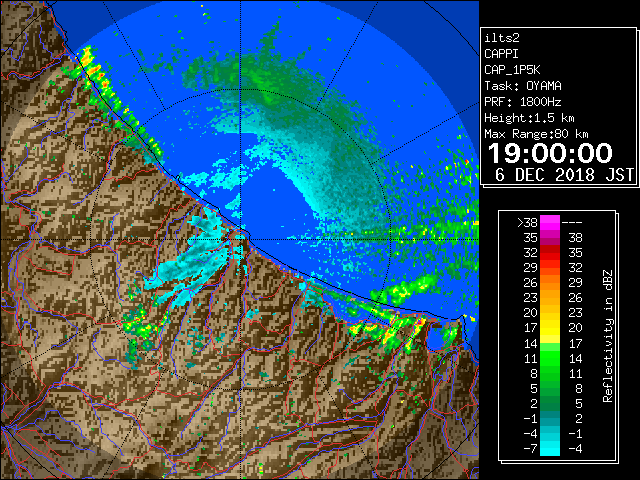Click the '>38' legend value

pos(527,223)
